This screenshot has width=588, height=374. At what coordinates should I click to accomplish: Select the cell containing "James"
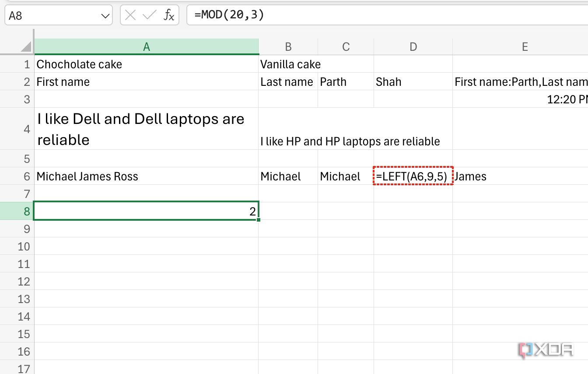tap(521, 176)
